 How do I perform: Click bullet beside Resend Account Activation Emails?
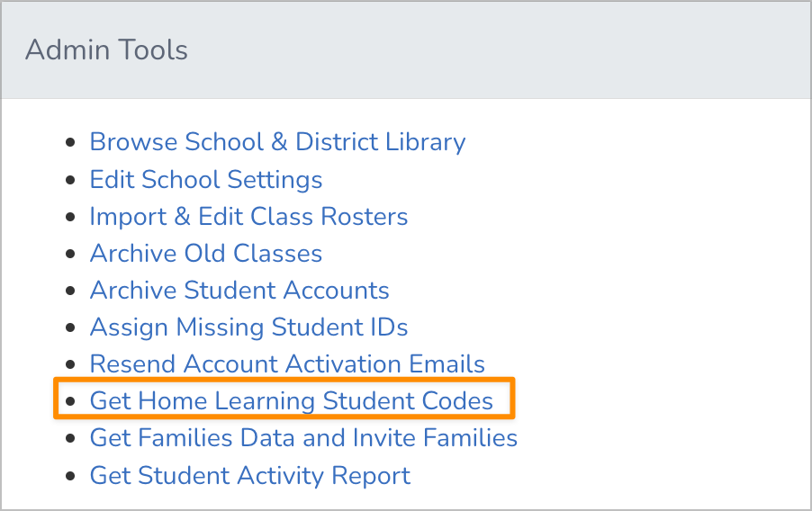tap(70, 365)
